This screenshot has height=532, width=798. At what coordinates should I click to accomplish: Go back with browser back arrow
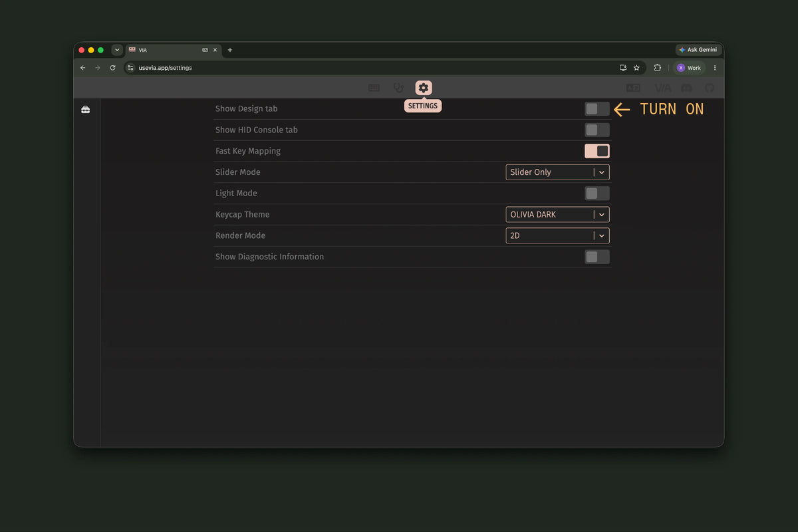point(83,68)
